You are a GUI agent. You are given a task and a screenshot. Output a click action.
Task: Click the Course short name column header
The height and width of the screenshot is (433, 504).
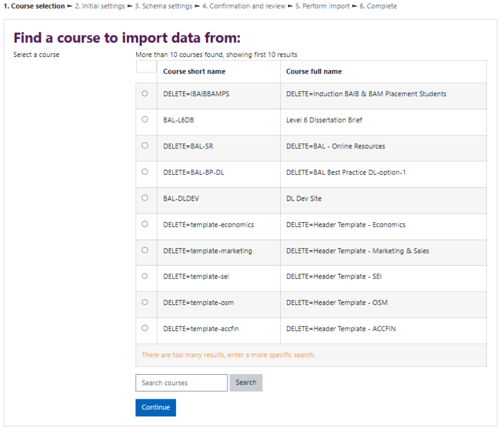(194, 71)
